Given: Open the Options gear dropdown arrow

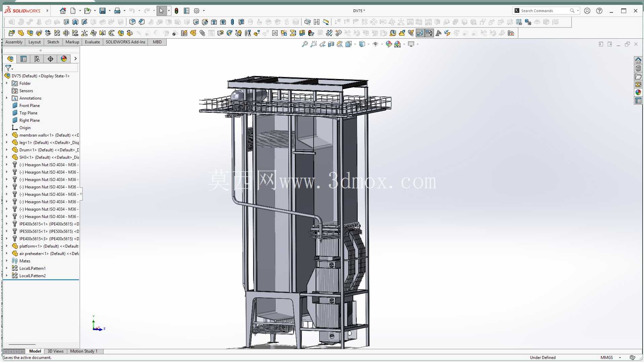Looking at the screenshot, I should click(204, 11).
